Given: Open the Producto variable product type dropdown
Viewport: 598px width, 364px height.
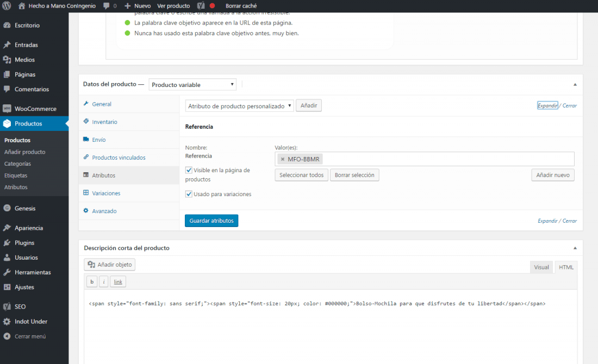Looking at the screenshot, I should point(192,85).
